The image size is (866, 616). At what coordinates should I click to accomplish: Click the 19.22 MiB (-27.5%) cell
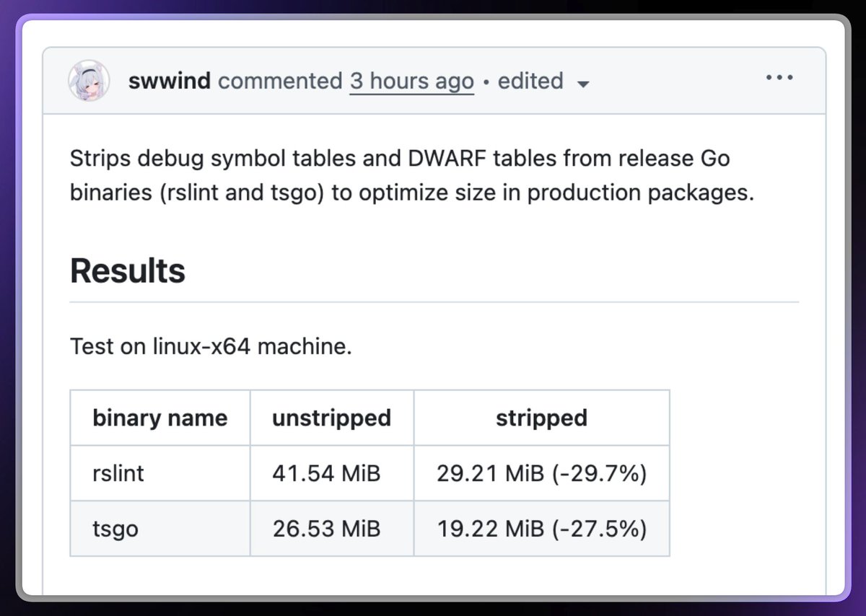pyautogui.click(x=542, y=529)
